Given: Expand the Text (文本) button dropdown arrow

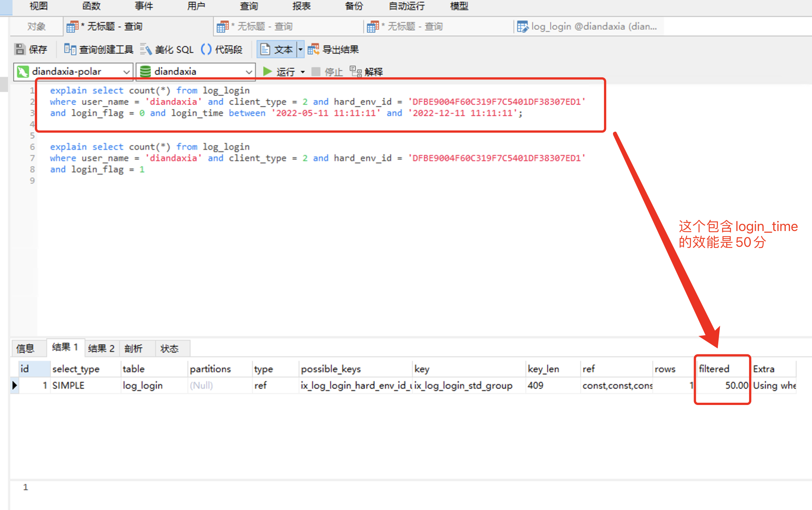Looking at the screenshot, I should coord(300,49).
